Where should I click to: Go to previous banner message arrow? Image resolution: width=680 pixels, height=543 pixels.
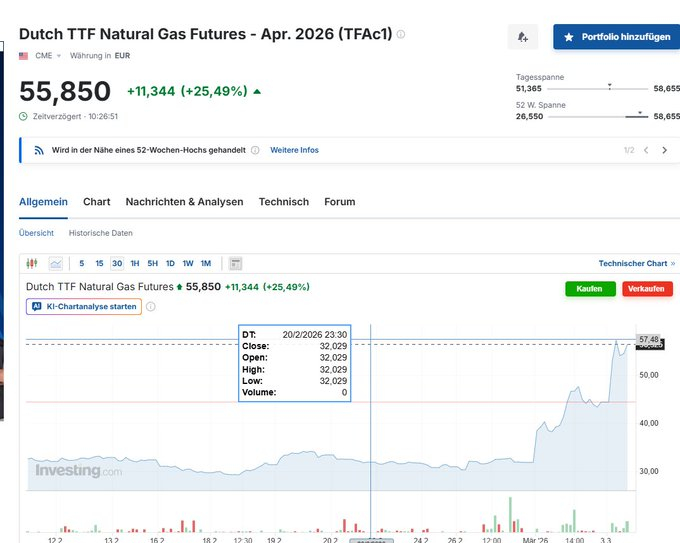(646, 151)
